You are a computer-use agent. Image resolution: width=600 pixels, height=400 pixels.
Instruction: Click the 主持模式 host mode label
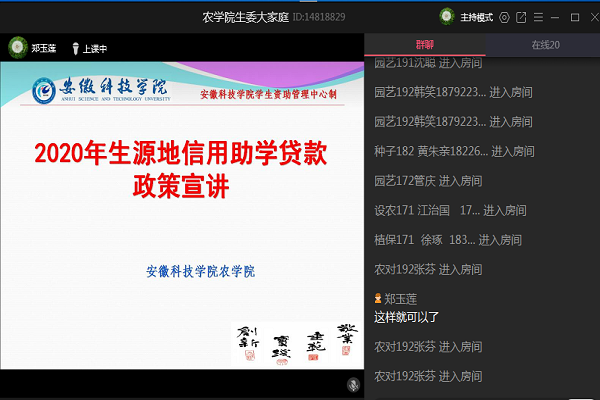coord(475,17)
